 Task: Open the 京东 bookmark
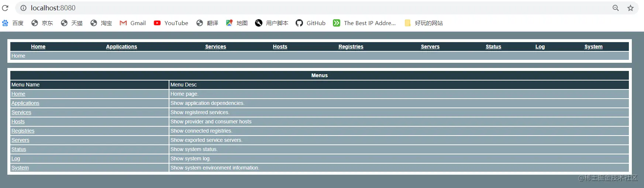(42, 23)
